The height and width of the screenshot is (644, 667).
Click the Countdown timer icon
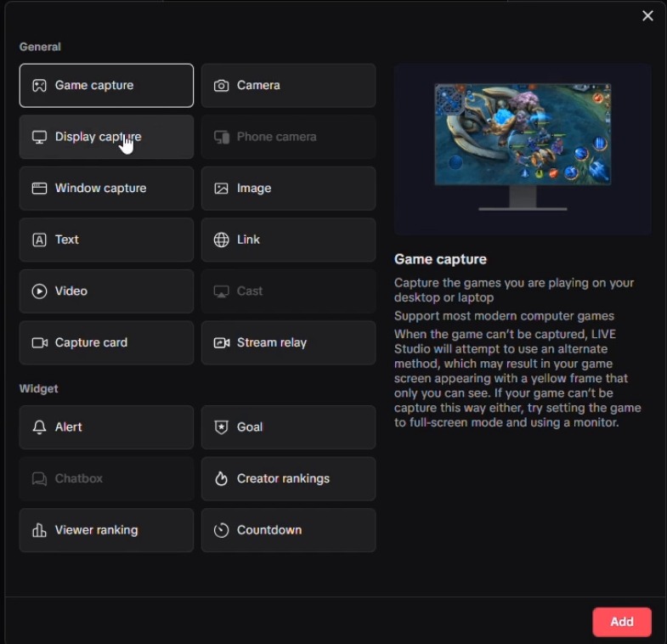click(x=221, y=530)
